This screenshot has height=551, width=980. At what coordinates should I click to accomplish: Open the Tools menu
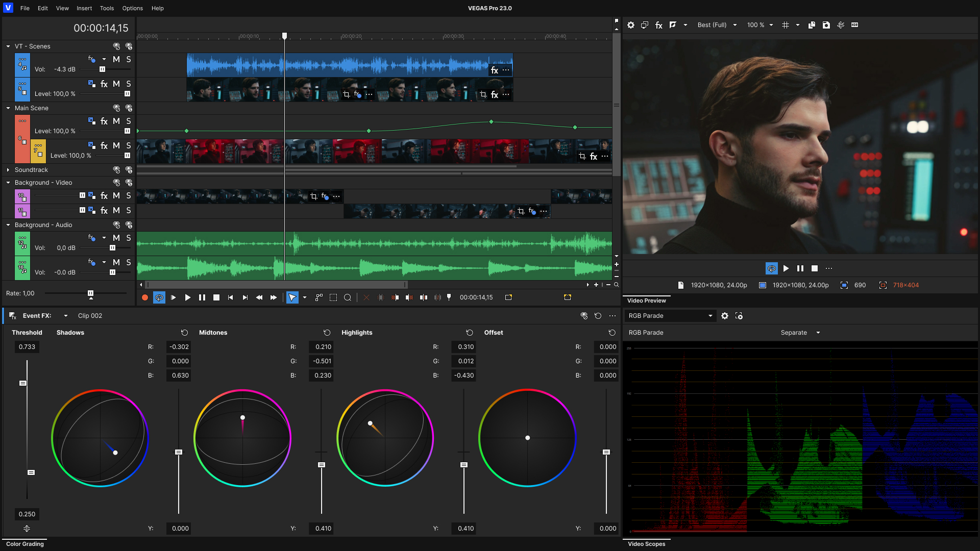click(x=107, y=8)
